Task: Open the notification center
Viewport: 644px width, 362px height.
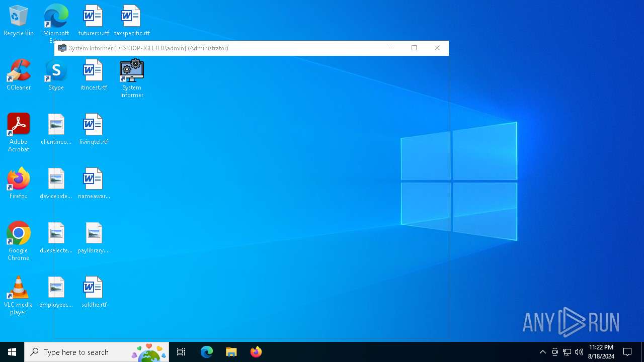Action: pos(628,352)
